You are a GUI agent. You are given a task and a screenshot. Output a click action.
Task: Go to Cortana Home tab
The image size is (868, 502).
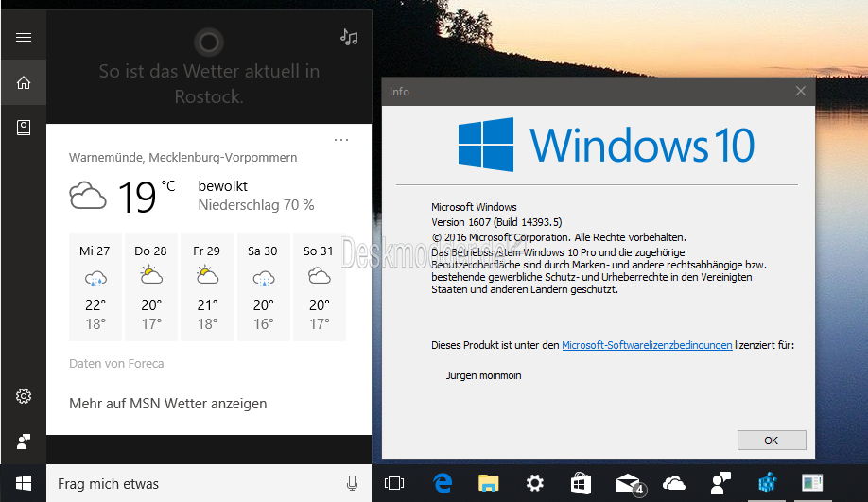point(24,82)
